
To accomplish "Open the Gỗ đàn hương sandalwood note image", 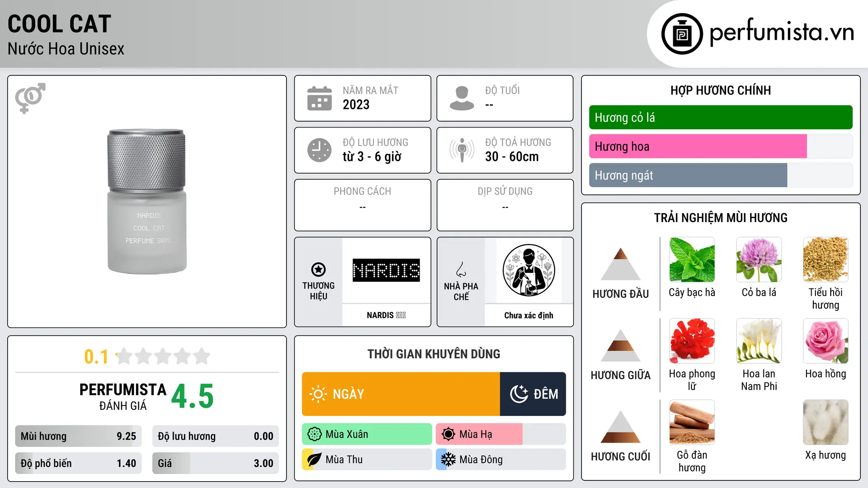I will [692, 422].
